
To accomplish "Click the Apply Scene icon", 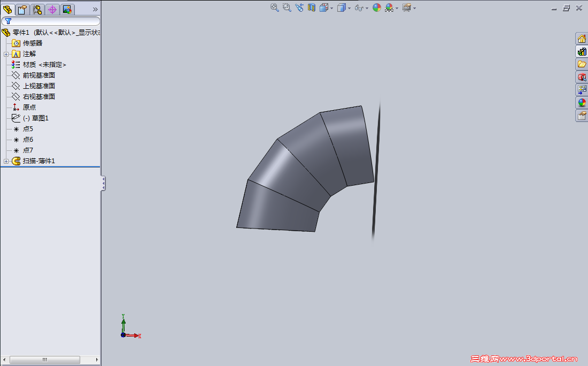I will pos(389,7).
